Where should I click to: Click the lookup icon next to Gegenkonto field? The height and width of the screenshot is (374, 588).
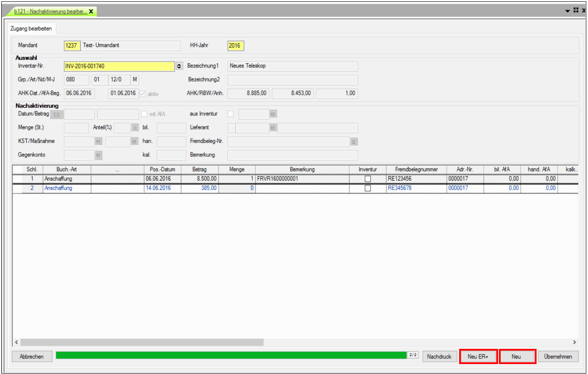(98, 155)
